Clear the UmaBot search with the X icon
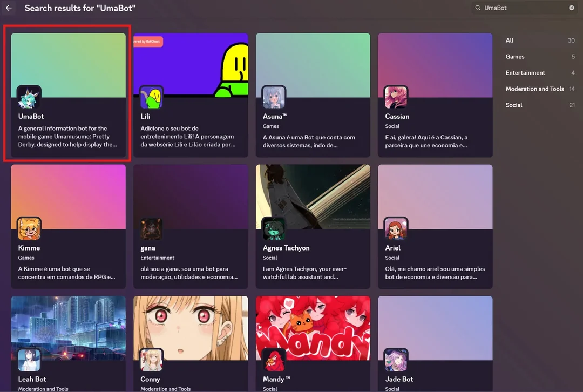This screenshot has height=392, width=583. [572, 8]
